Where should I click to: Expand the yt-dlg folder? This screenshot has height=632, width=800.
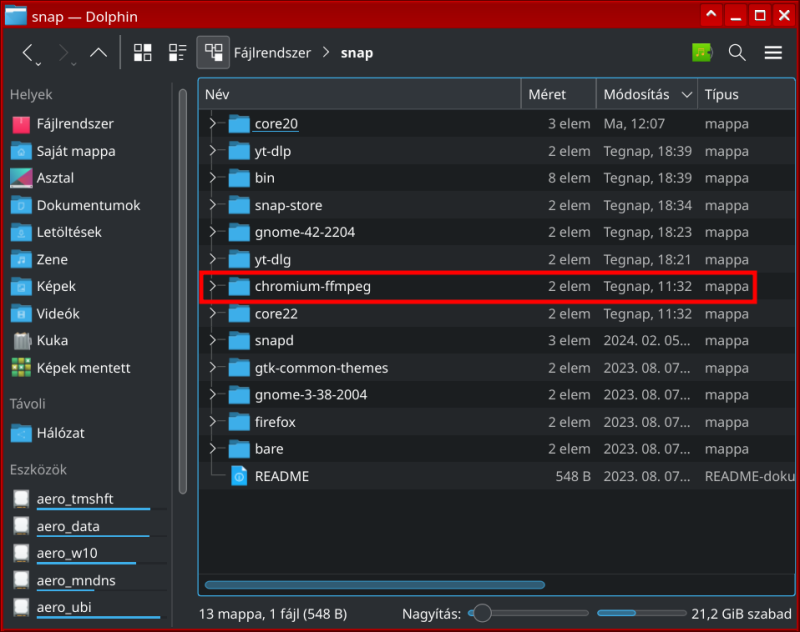pos(212,259)
